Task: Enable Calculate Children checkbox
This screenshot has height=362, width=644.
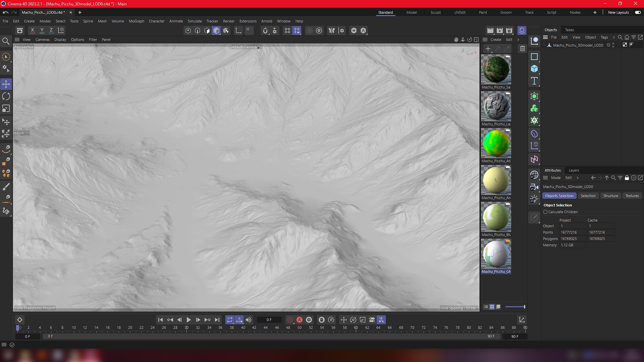Action: [x=545, y=212]
